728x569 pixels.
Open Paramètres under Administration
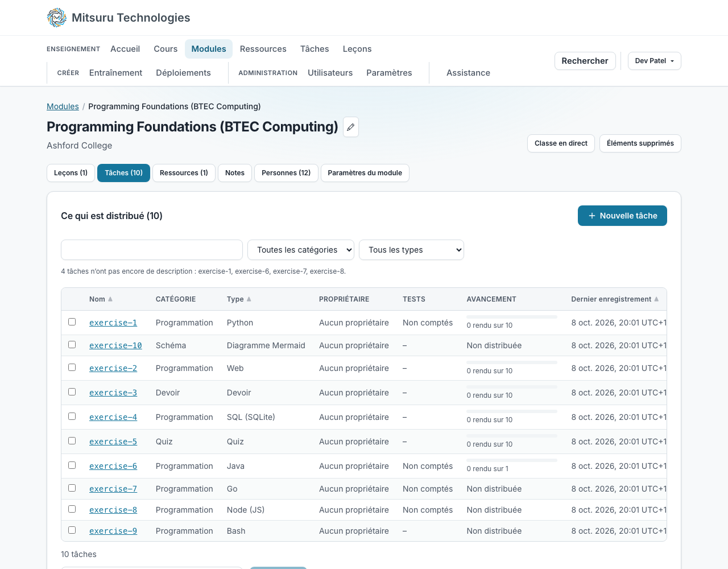[389, 73]
